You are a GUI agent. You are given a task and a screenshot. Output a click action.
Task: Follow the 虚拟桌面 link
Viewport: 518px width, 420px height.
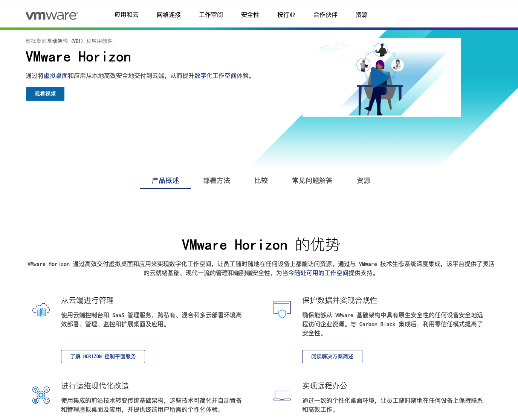click(56, 76)
